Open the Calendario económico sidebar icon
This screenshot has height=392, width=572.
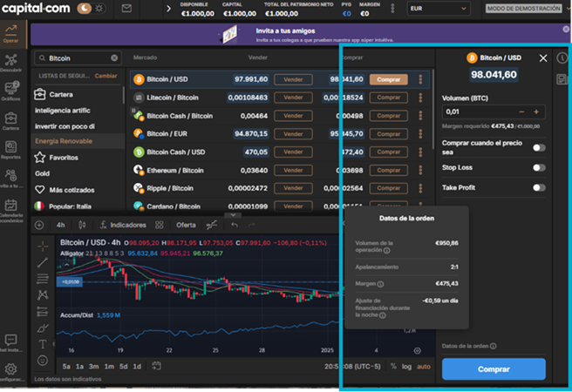tap(11, 211)
